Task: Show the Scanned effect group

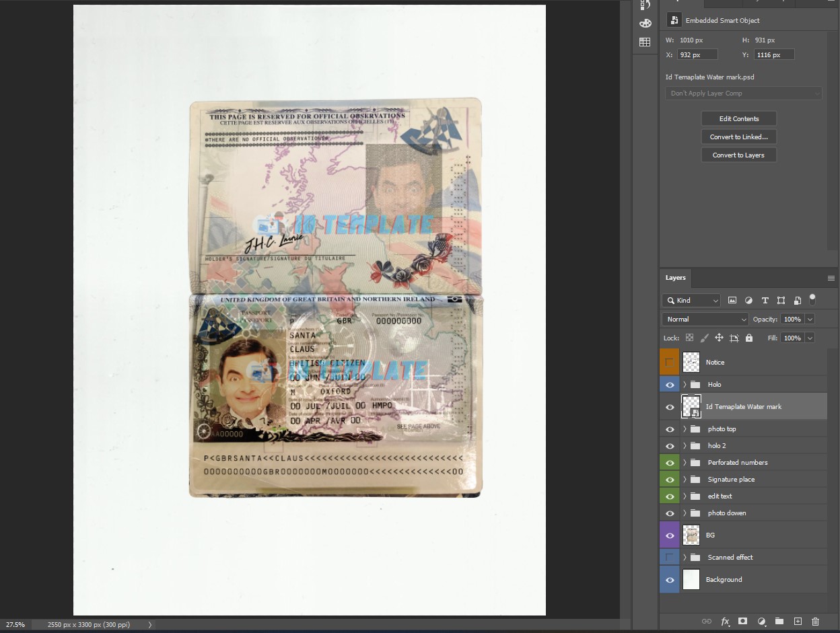Action: pyautogui.click(x=670, y=558)
